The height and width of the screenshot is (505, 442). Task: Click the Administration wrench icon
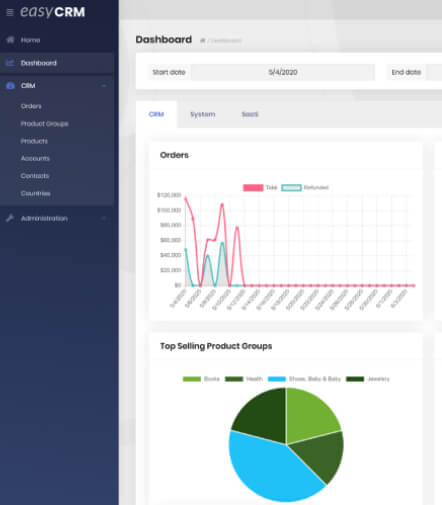click(x=10, y=218)
